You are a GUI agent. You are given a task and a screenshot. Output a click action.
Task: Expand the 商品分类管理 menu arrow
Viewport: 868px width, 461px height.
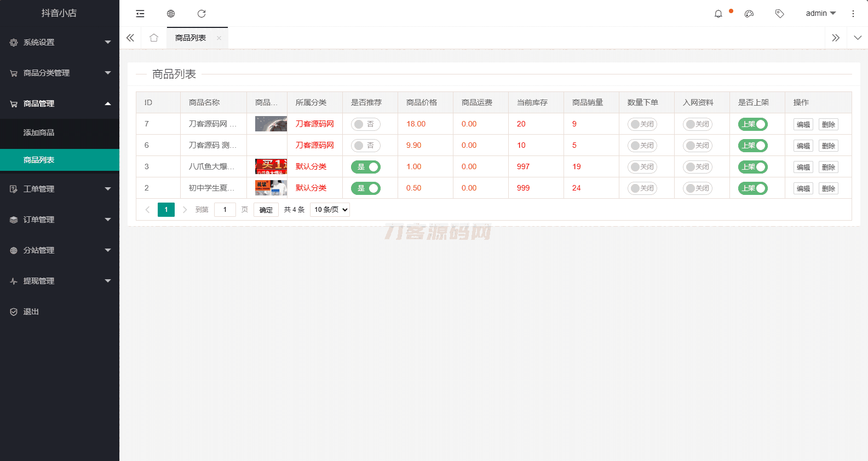pos(108,73)
